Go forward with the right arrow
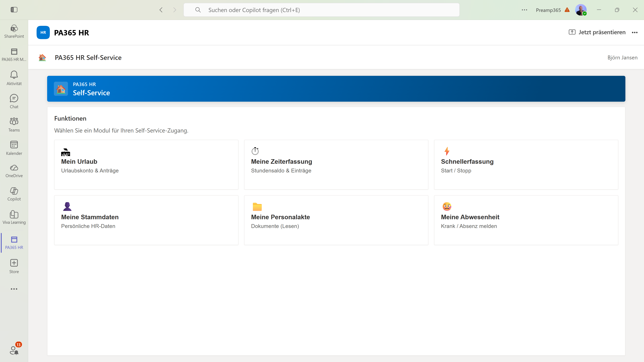This screenshot has height=362, width=644. 175,10
